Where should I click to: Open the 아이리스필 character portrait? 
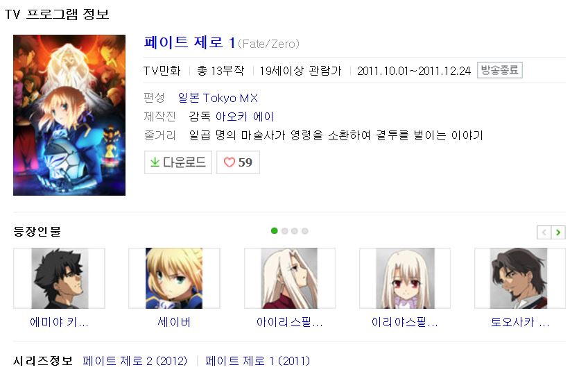pyautogui.click(x=290, y=278)
